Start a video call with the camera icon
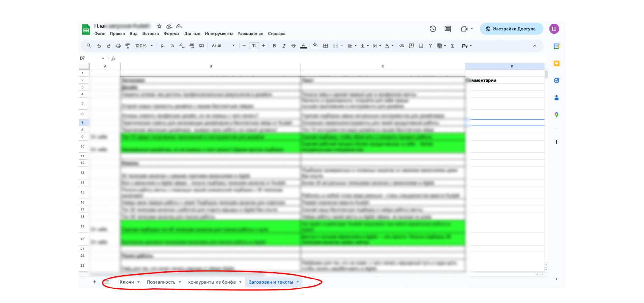Screen dimensions: 644x303 point(464,29)
